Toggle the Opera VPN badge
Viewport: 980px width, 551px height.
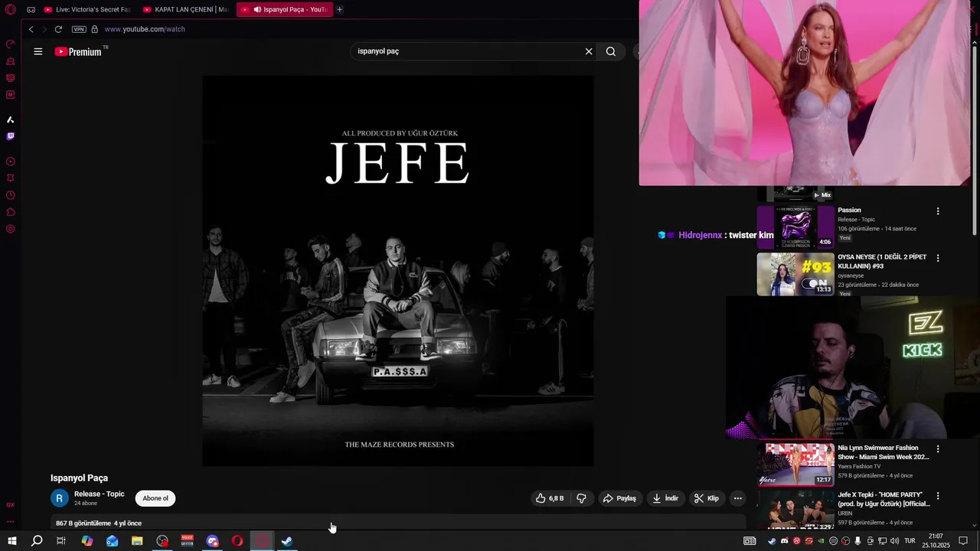coord(79,29)
